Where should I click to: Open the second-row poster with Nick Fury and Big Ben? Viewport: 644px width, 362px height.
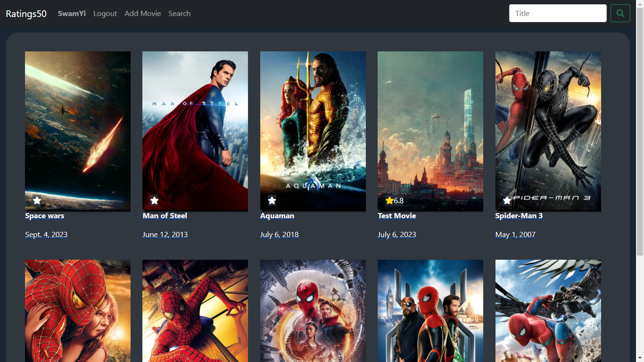point(430,311)
